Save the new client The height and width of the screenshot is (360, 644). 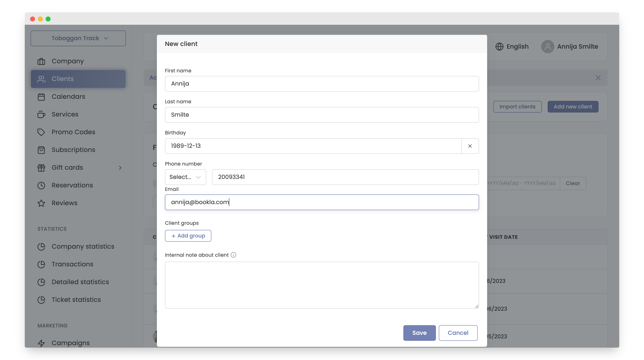419,333
